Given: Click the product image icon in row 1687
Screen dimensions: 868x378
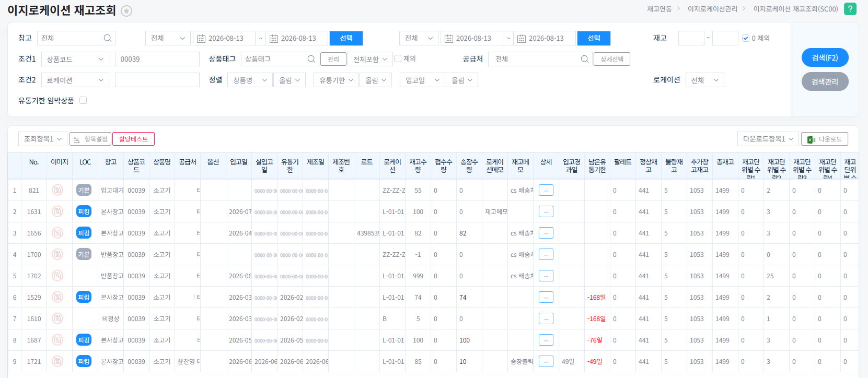Looking at the screenshot, I should pyautogui.click(x=57, y=340).
